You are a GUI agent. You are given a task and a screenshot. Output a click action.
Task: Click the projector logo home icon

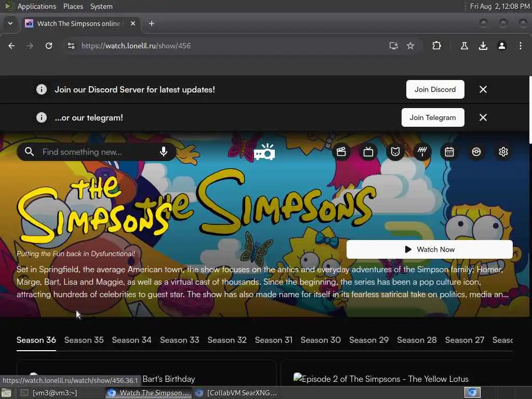click(x=264, y=152)
